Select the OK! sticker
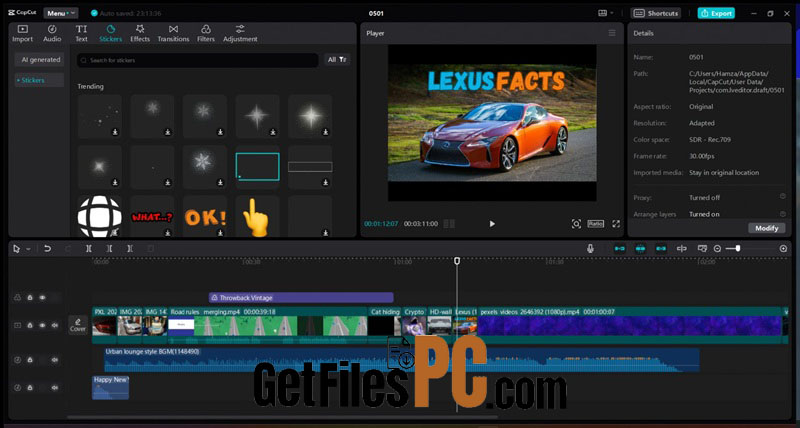800x428 pixels. 205,217
